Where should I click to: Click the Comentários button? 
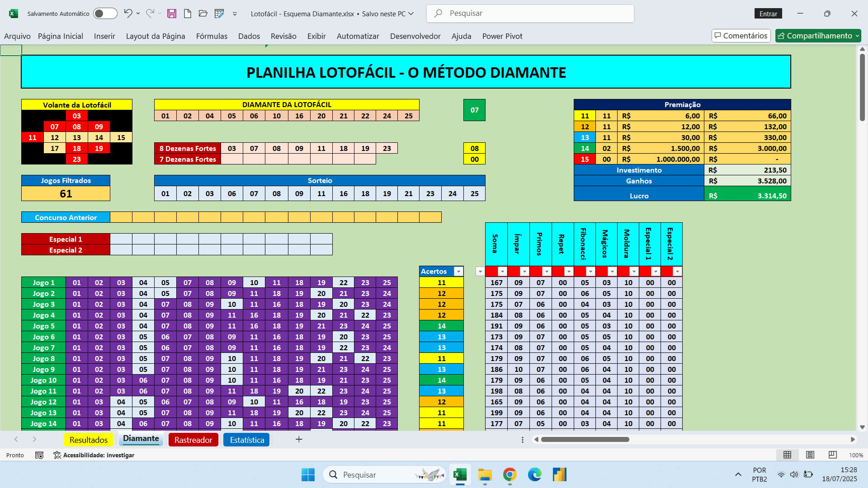pyautogui.click(x=741, y=36)
